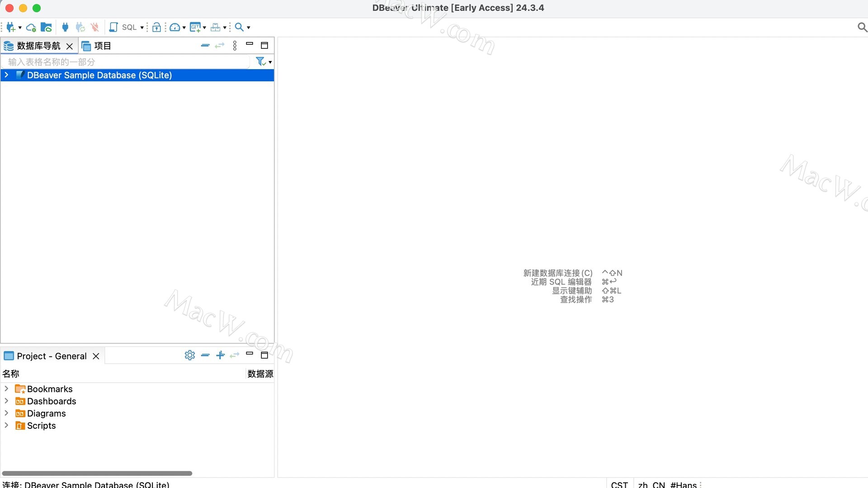Select DBeaver Sample Database (SQLite) row
The width and height of the screenshot is (868, 488).
point(137,75)
